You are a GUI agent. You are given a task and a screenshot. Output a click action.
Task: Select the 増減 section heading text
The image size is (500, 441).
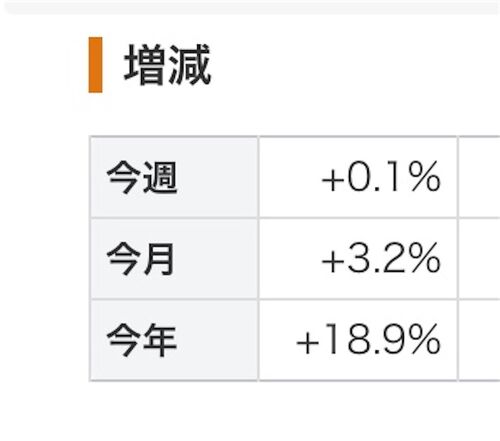point(168,65)
